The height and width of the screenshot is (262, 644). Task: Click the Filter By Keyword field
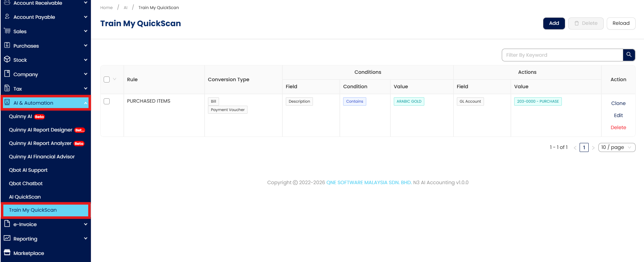coord(562,55)
